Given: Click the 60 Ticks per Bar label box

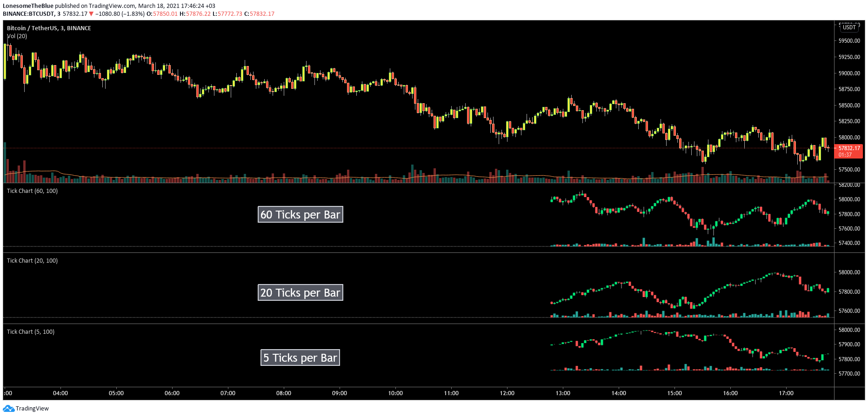Looking at the screenshot, I should click(300, 214).
